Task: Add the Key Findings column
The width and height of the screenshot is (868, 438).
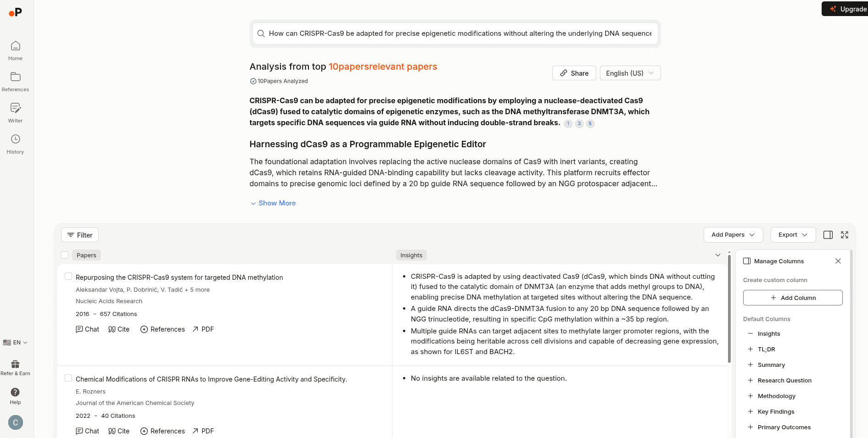Action: [x=750, y=411]
